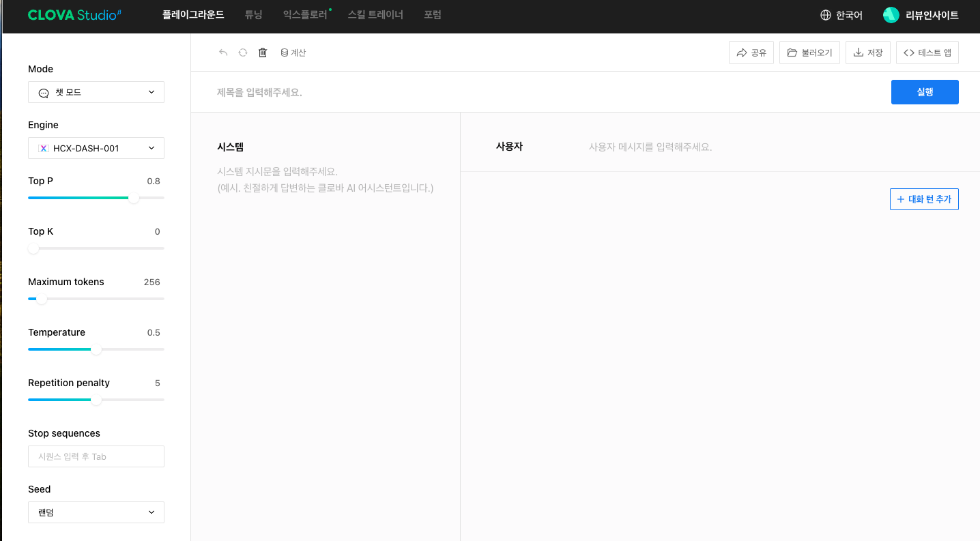Open the 테스트 앱 button
The width and height of the screenshot is (980, 541).
[x=927, y=53]
